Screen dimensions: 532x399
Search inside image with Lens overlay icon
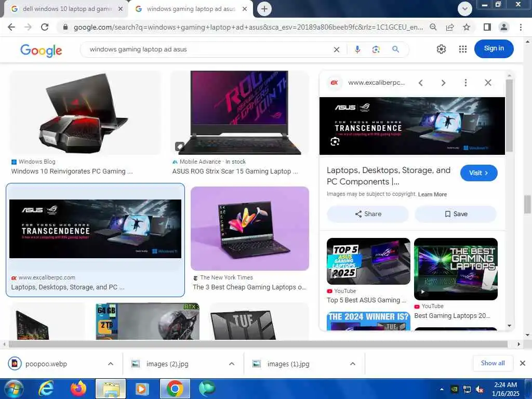[335, 142]
